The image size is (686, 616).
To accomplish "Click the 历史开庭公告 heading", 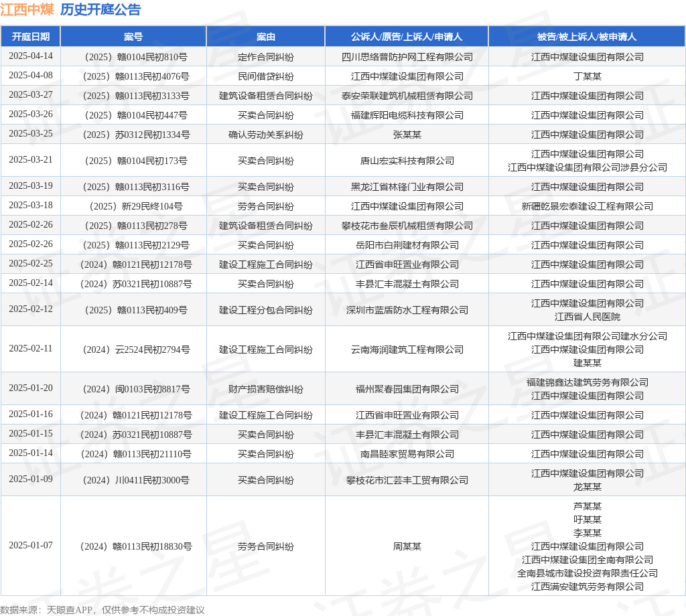I will pyautogui.click(x=100, y=9).
